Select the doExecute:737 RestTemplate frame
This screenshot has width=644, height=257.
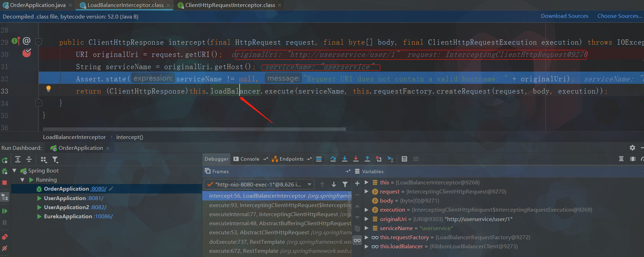coord(277,242)
